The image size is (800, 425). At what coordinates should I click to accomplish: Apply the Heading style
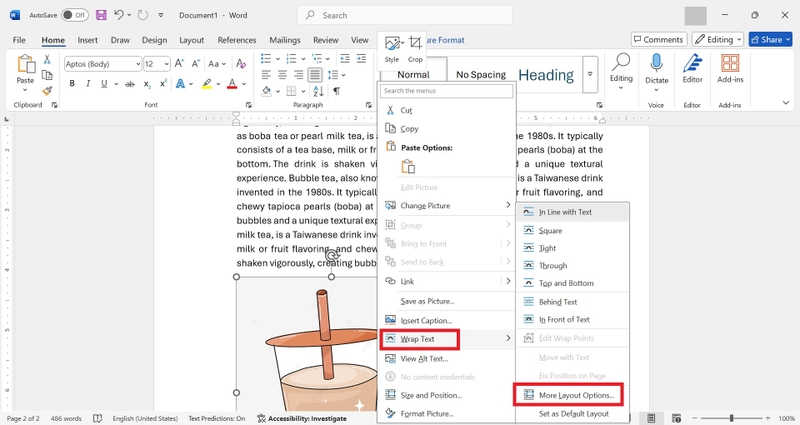click(546, 75)
